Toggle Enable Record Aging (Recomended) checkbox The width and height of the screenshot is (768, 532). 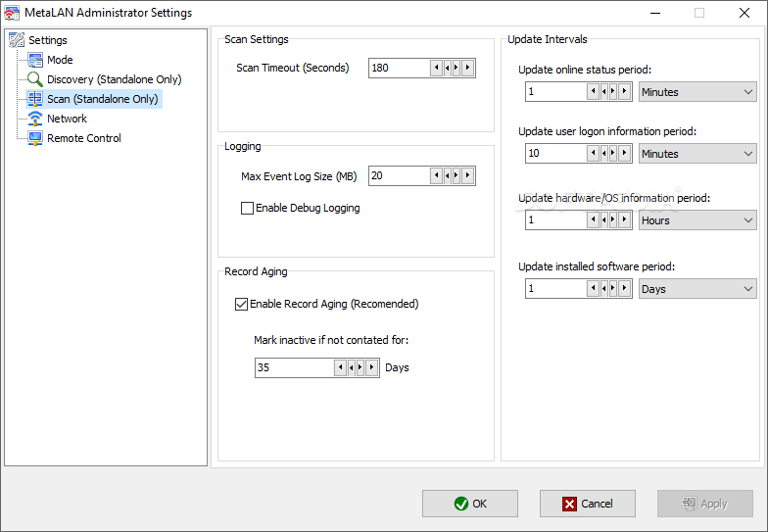[241, 304]
